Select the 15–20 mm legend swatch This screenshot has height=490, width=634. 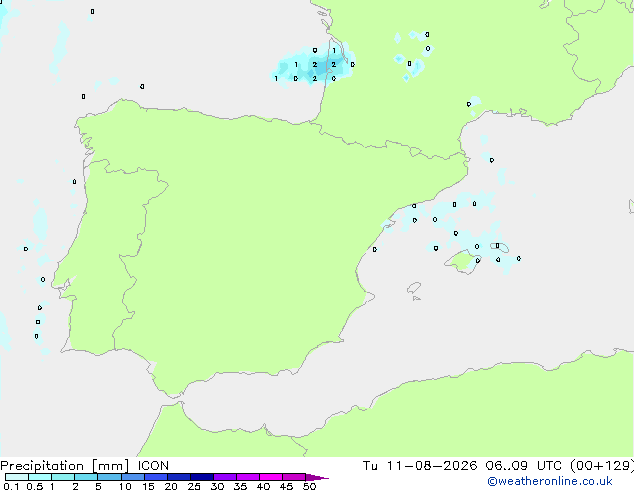pos(156,477)
